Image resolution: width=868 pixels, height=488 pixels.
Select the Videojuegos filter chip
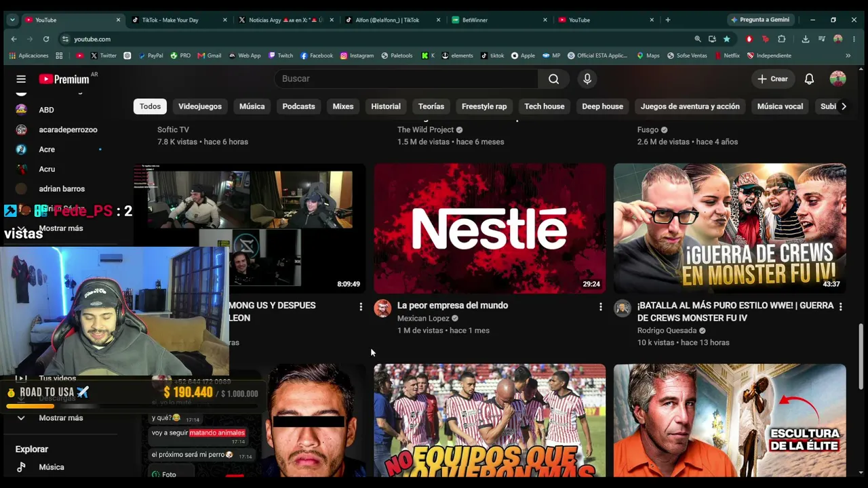[x=200, y=106]
